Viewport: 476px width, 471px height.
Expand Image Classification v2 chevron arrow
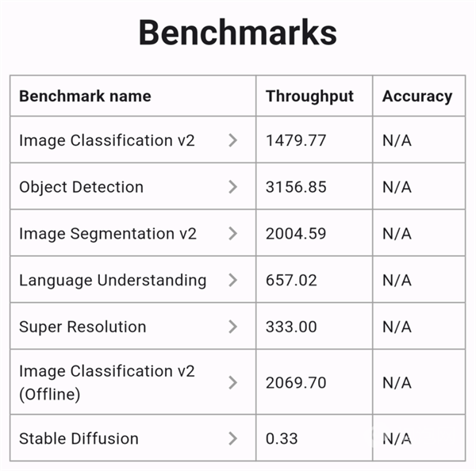[232, 140]
